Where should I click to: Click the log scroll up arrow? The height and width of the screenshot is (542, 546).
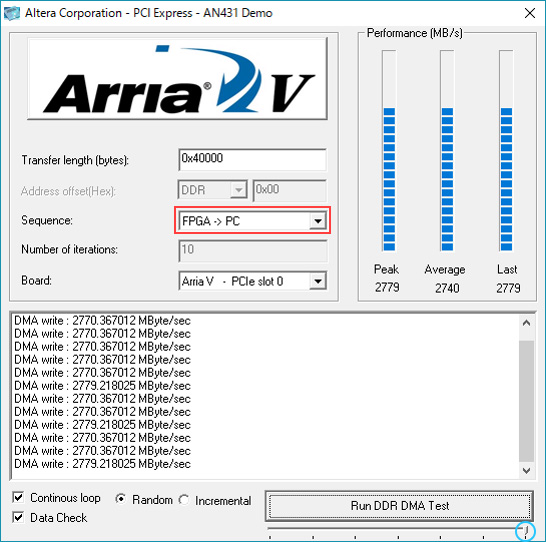pyautogui.click(x=526, y=323)
